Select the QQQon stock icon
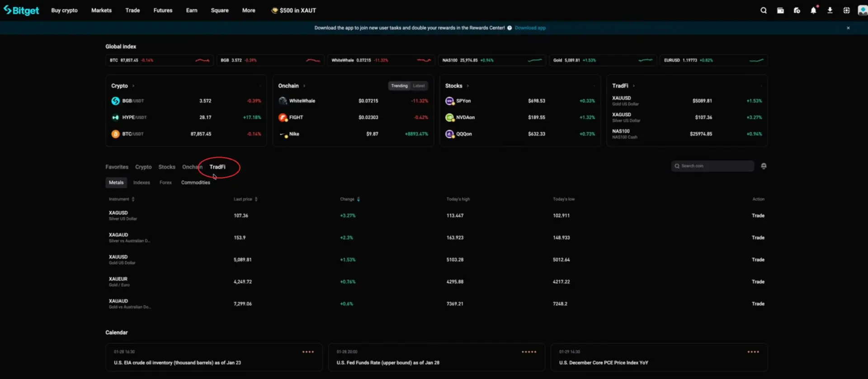 [x=449, y=134]
